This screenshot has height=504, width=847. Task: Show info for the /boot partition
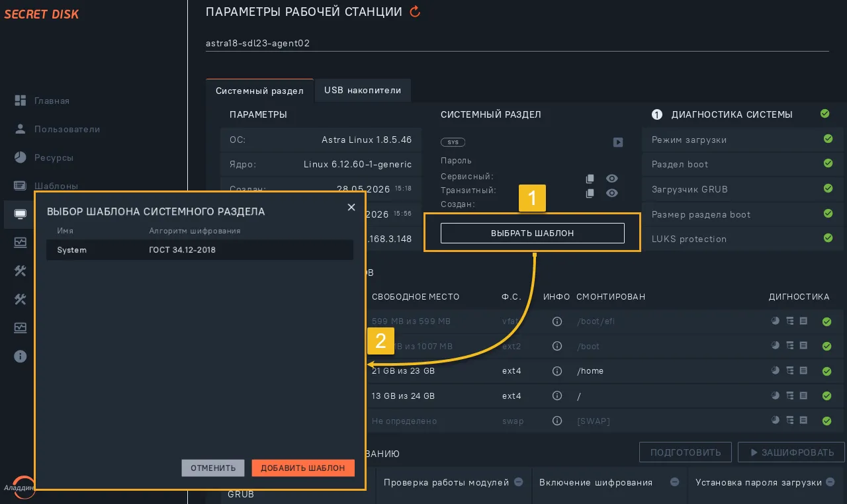(x=557, y=346)
